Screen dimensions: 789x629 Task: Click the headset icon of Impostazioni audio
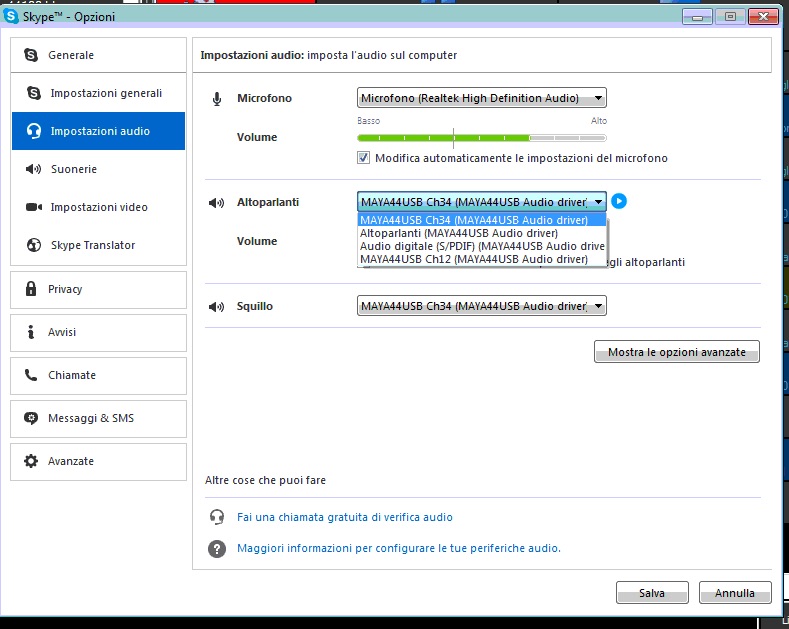click(34, 131)
